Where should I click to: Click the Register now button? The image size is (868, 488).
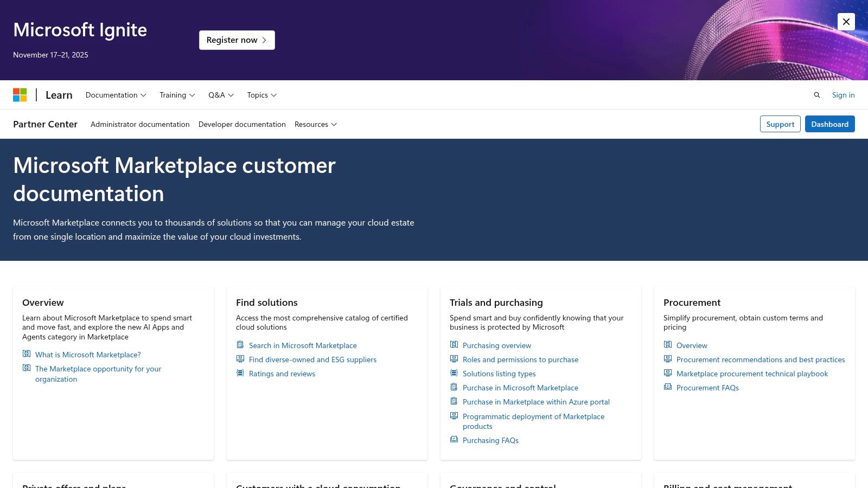click(x=237, y=40)
